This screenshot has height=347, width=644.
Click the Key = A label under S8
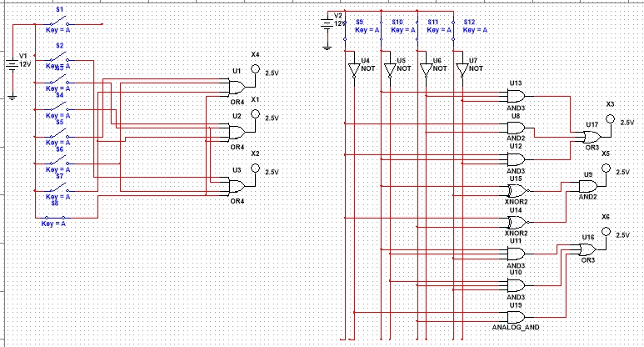[53, 224]
